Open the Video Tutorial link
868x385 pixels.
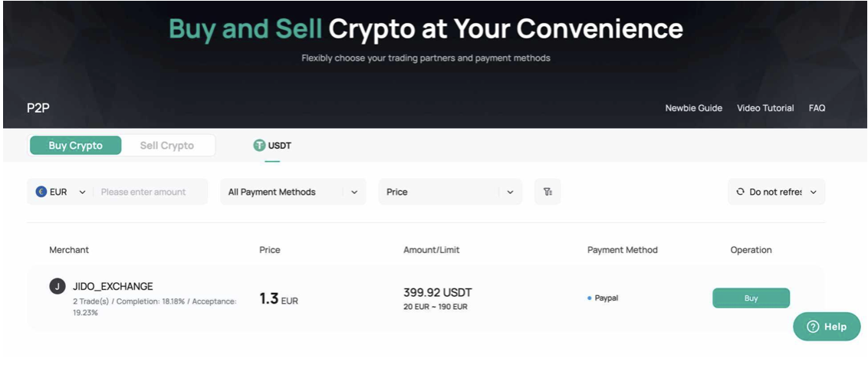click(765, 108)
